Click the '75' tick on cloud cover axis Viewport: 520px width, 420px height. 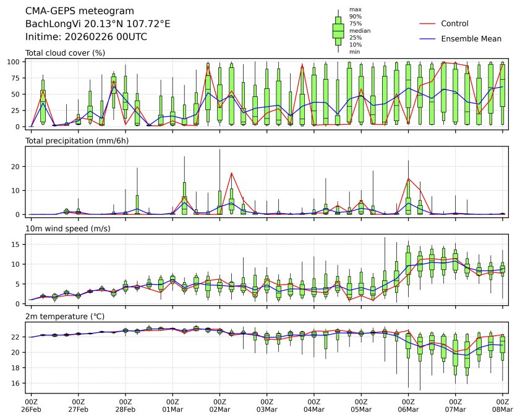click(x=16, y=78)
